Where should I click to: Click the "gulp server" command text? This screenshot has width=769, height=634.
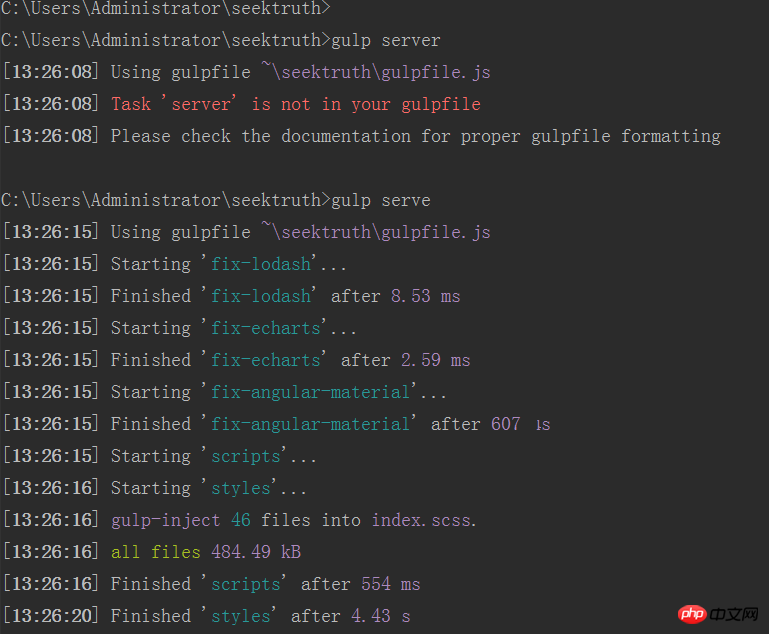click(385, 40)
